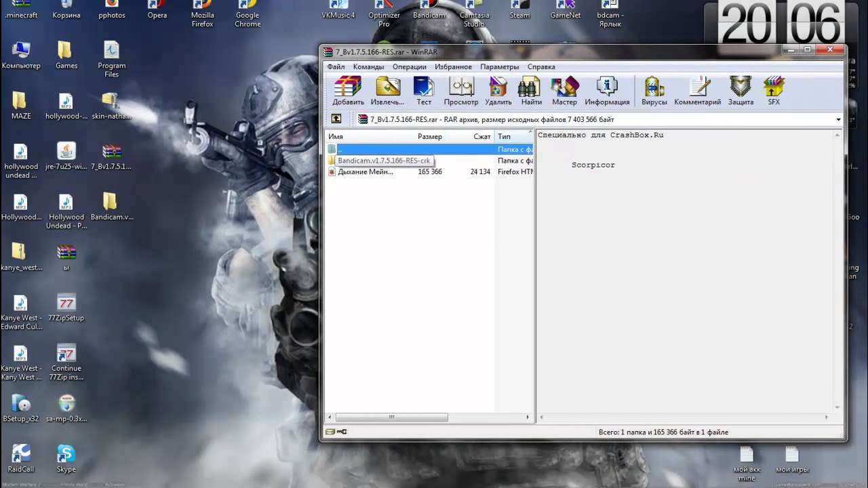Select the 77ZipSetup desktop icon
The height and width of the screenshot is (488, 868).
click(x=66, y=307)
